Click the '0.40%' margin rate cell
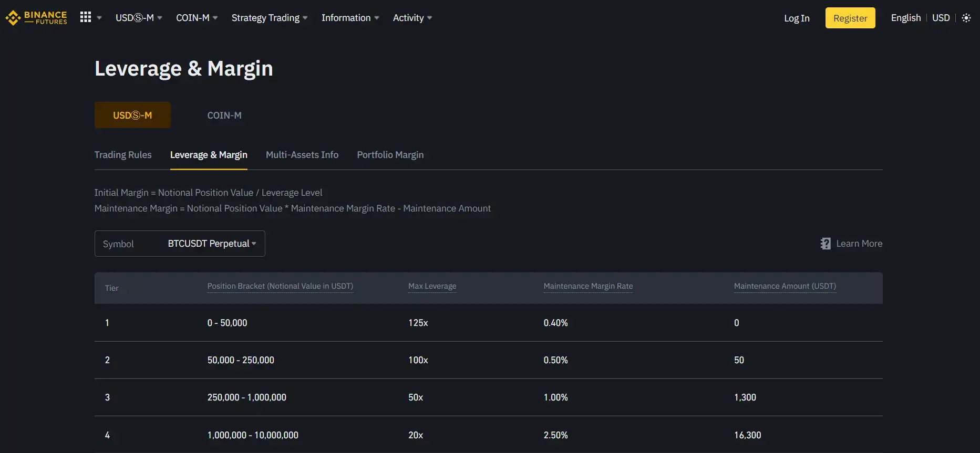This screenshot has width=980, height=453. [x=555, y=323]
